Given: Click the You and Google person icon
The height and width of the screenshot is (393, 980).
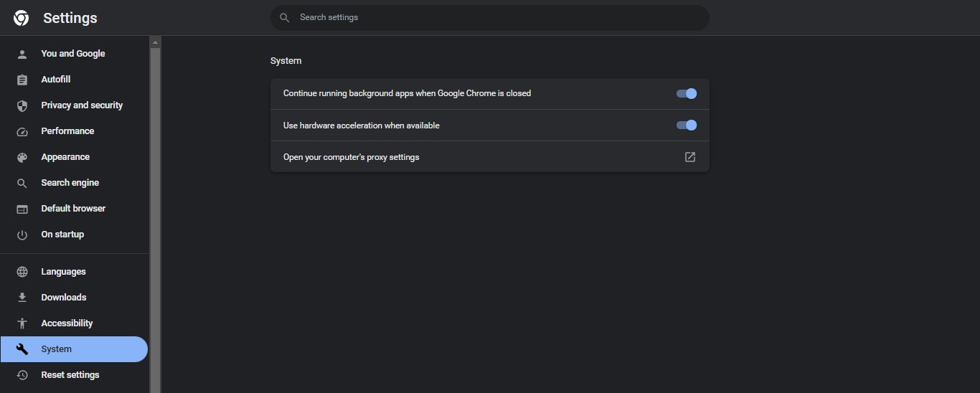Looking at the screenshot, I should tap(22, 54).
